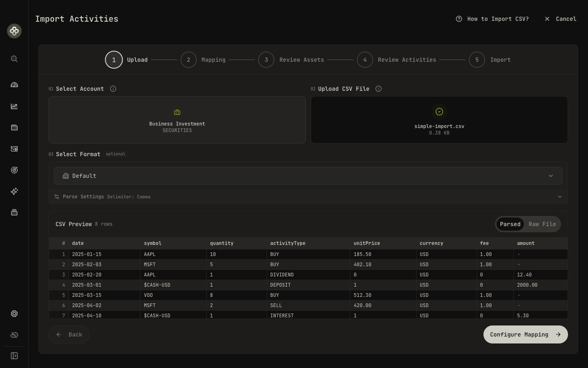588x368 pixels.
Task: Click the cloud sync off icon
Action: (x=14, y=335)
